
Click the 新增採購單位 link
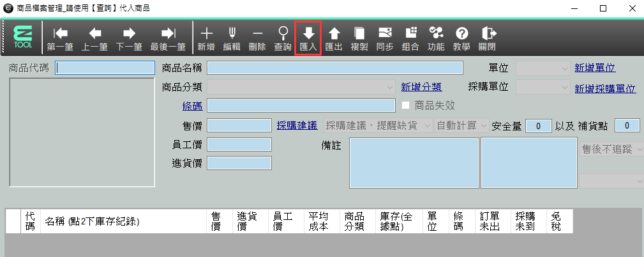605,88
